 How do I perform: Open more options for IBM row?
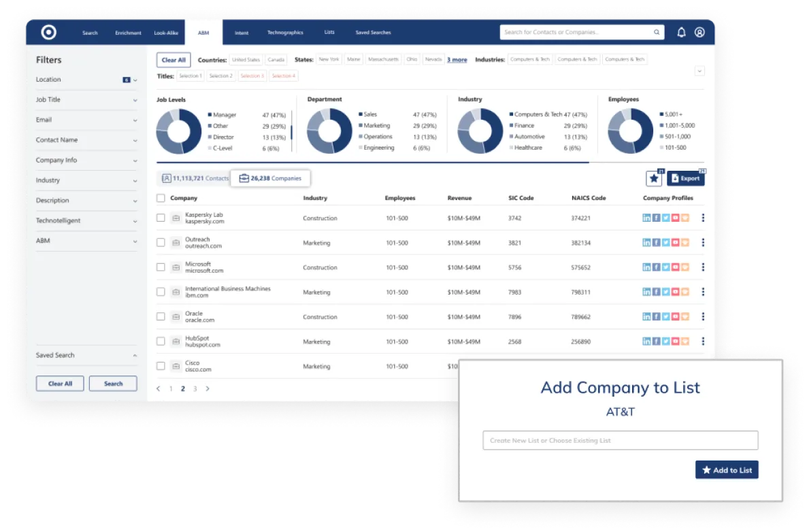(x=703, y=293)
